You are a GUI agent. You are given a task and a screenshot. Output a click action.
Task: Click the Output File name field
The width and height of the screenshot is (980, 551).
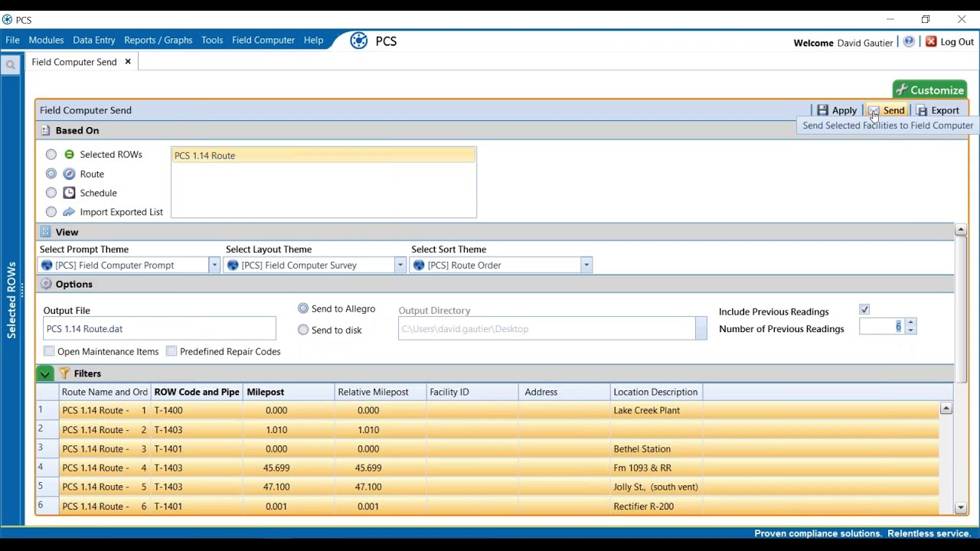[x=159, y=329]
